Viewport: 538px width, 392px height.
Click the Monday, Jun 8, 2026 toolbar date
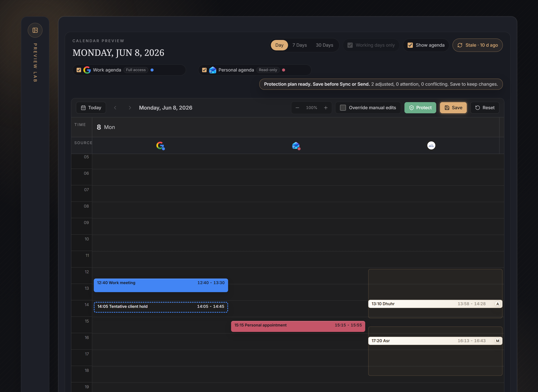pos(166,108)
